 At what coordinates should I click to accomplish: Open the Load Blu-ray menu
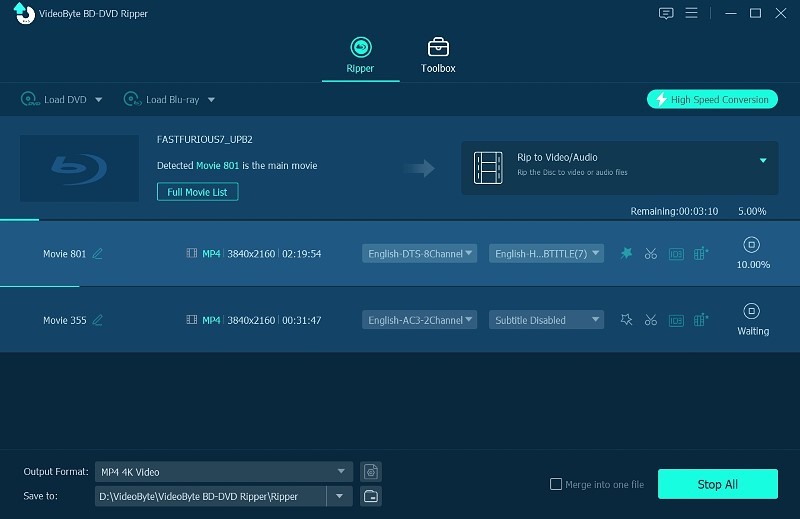coord(168,100)
